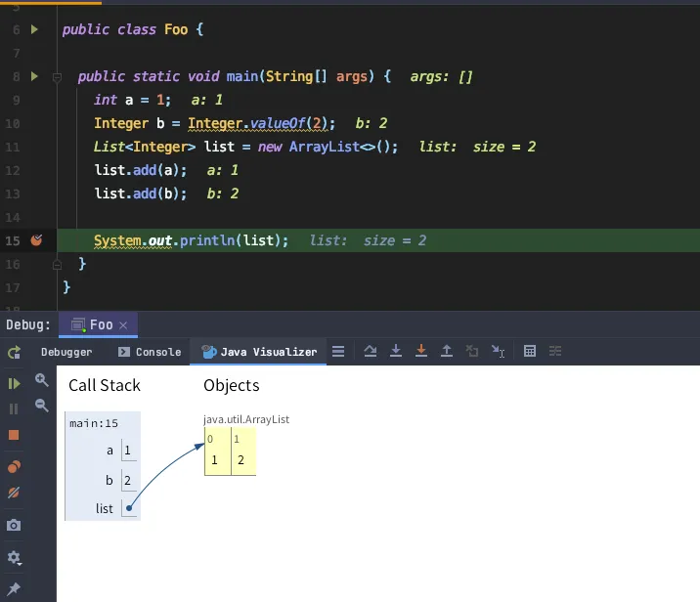Screen dimensions: 700x602
Task: Toggle breakpoint on line 15
Action: 36,240
